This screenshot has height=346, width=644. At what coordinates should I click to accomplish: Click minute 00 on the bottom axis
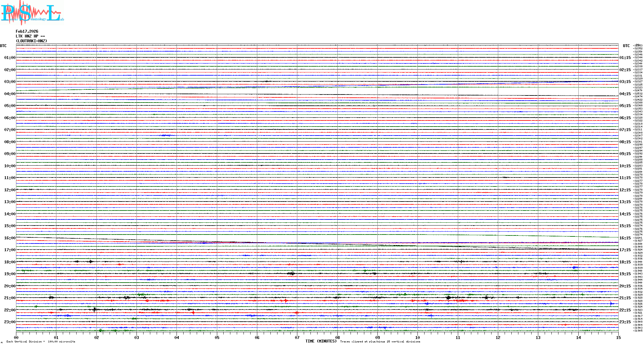pyautogui.click(x=16, y=338)
